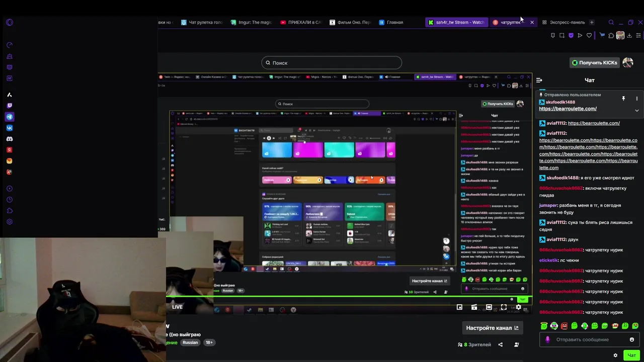Unpin the pinned chat message
Viewport: 644px width, 362px height.
tap(623, 99)
